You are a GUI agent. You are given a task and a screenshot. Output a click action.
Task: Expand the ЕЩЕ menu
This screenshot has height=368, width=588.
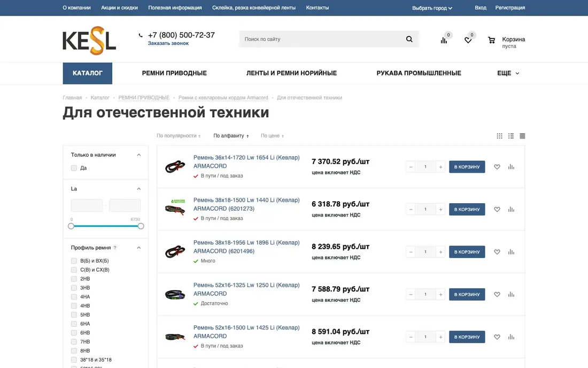(x=508, y=73)
